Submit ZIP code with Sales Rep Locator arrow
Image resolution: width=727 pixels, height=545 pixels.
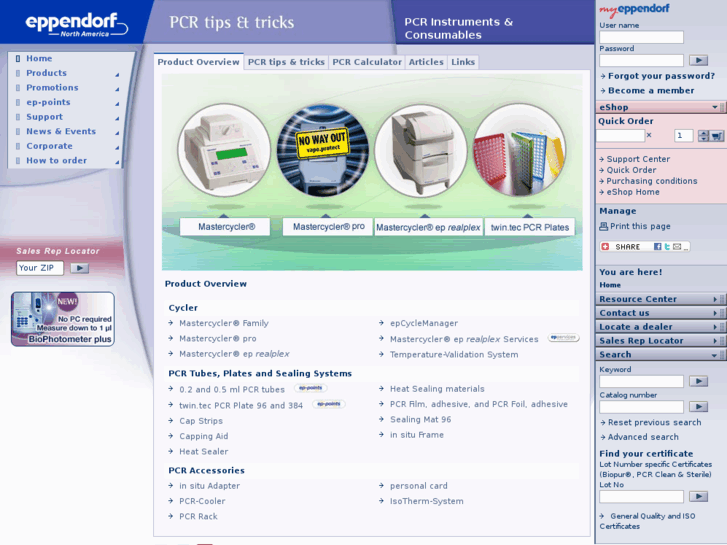[x=80, y=268]
